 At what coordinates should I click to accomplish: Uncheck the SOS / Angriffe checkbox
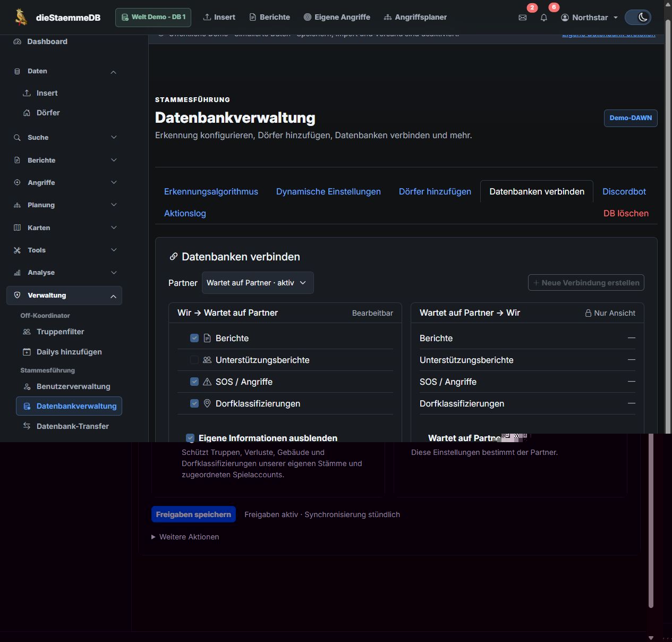(194, 382)
